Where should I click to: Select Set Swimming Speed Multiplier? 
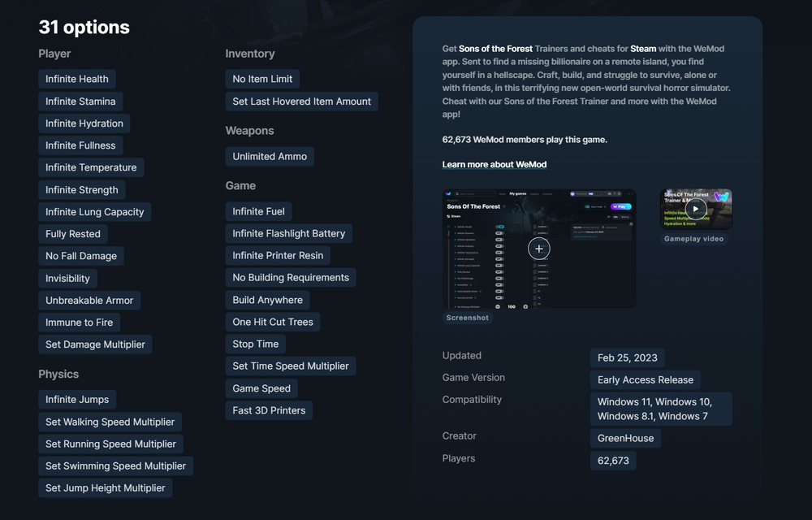pos(115,466)
